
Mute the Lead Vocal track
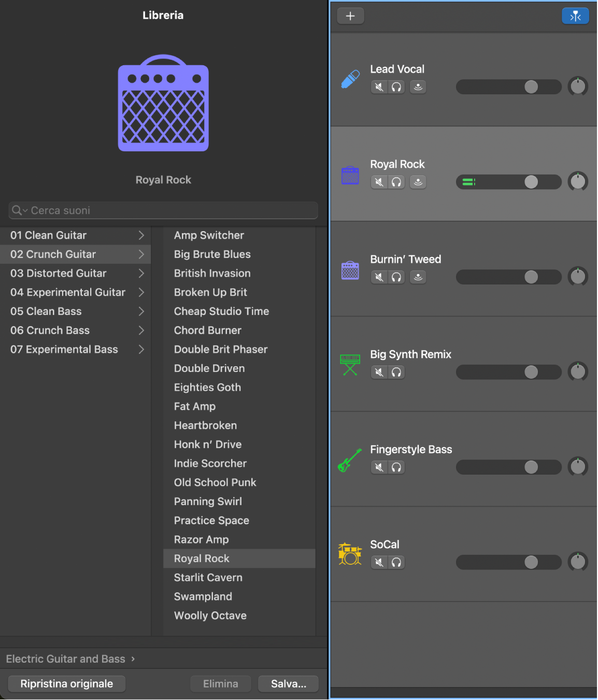[x=379, y=87]
